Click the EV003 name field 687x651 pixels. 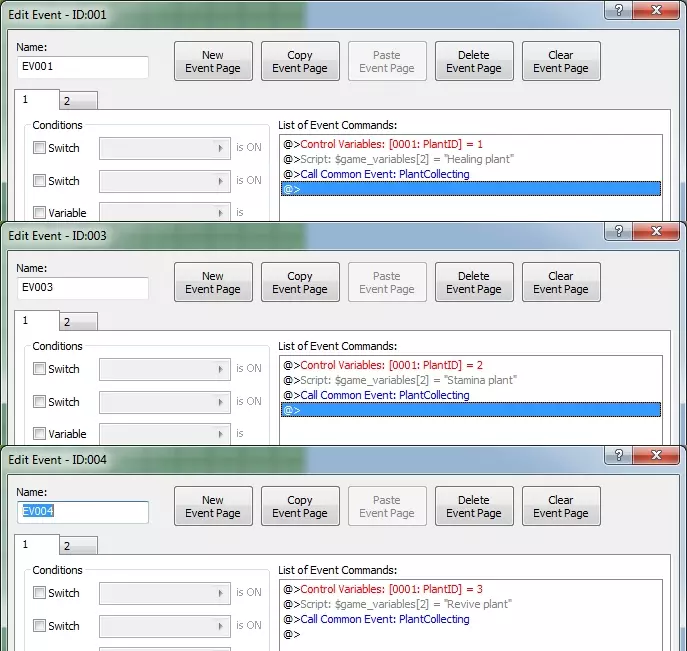83,288
